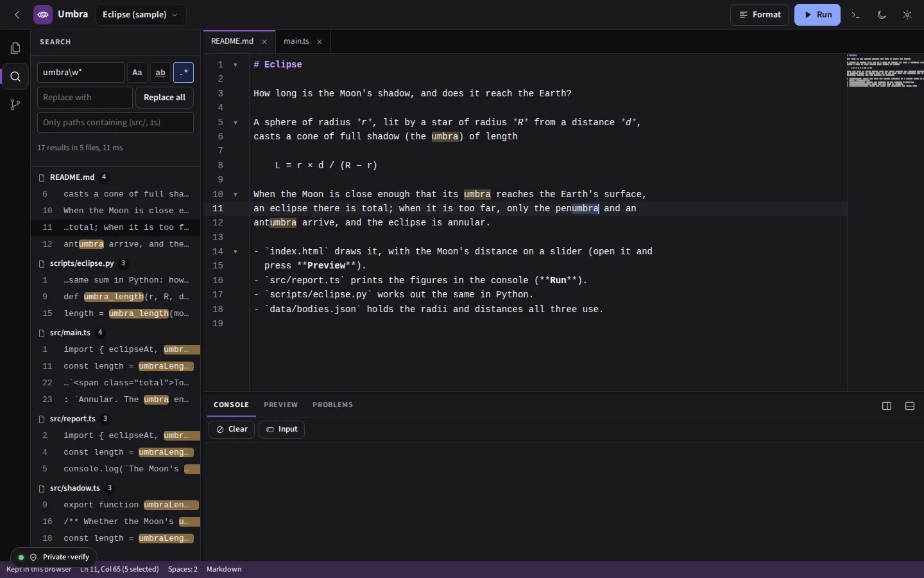Toggle whole word ab option
924x578 pixels.
tap(160, 73)
